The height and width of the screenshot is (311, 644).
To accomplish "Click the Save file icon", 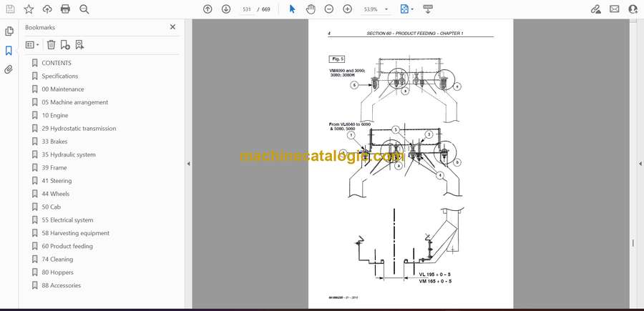I will (10, 9).
